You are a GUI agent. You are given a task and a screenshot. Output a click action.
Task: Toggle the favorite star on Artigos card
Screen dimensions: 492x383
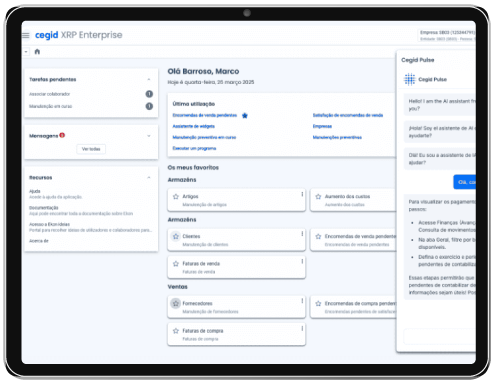(x=176, y=197)
